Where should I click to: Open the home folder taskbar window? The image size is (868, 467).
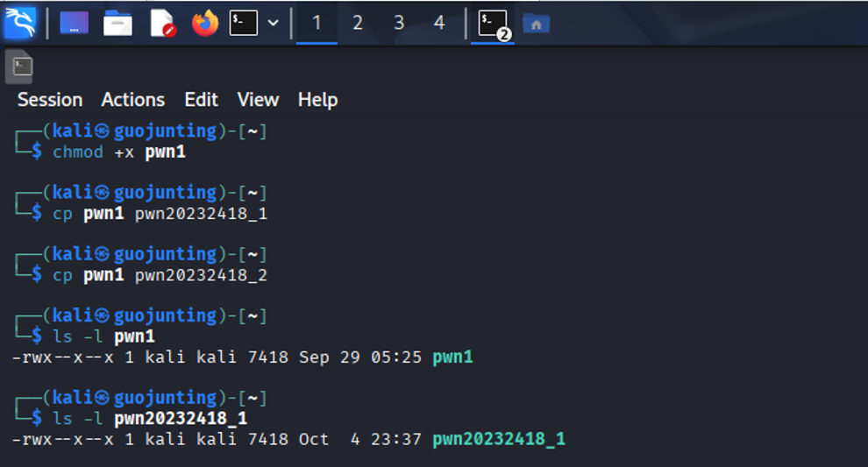(536, 24)
